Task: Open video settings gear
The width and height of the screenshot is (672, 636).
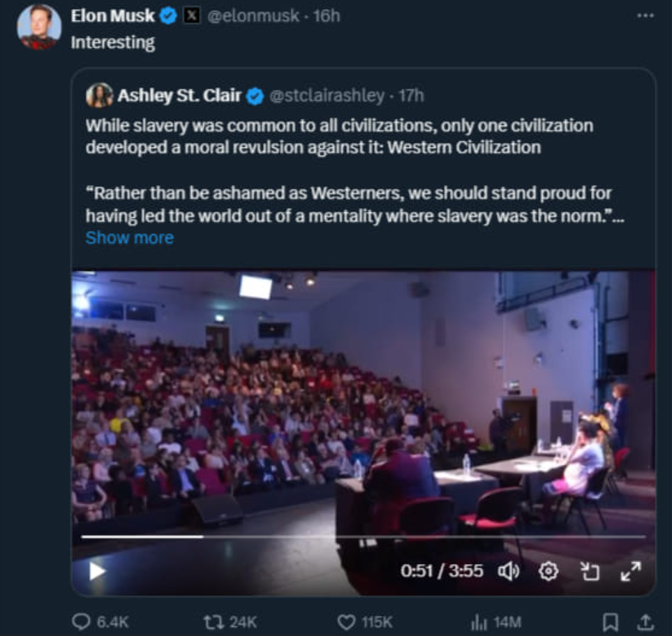Action: point(550,571)
